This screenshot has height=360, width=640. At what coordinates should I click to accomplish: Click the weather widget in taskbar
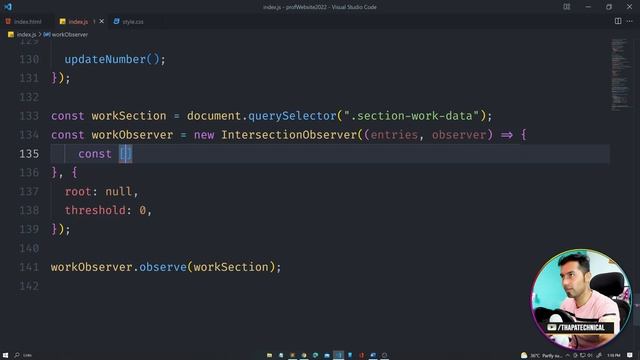541,356
